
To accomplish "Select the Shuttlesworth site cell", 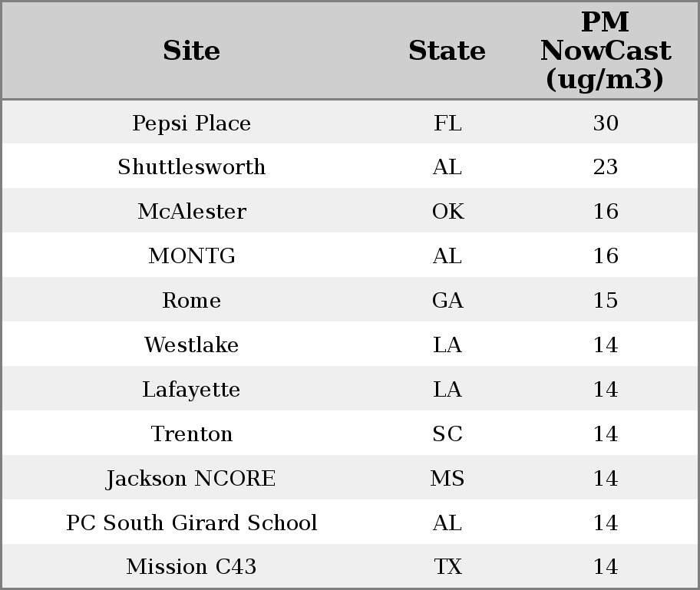I will [x=191, y=167].
